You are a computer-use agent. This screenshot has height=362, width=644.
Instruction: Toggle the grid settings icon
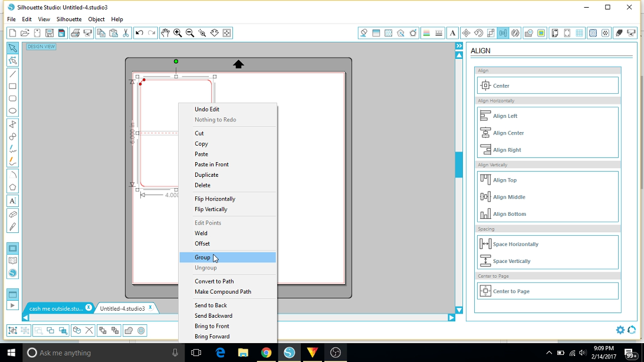pos(580,33)
